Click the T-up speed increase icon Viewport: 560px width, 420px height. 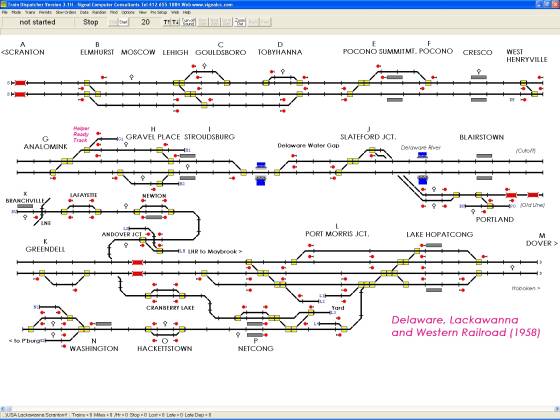(166, 22)
